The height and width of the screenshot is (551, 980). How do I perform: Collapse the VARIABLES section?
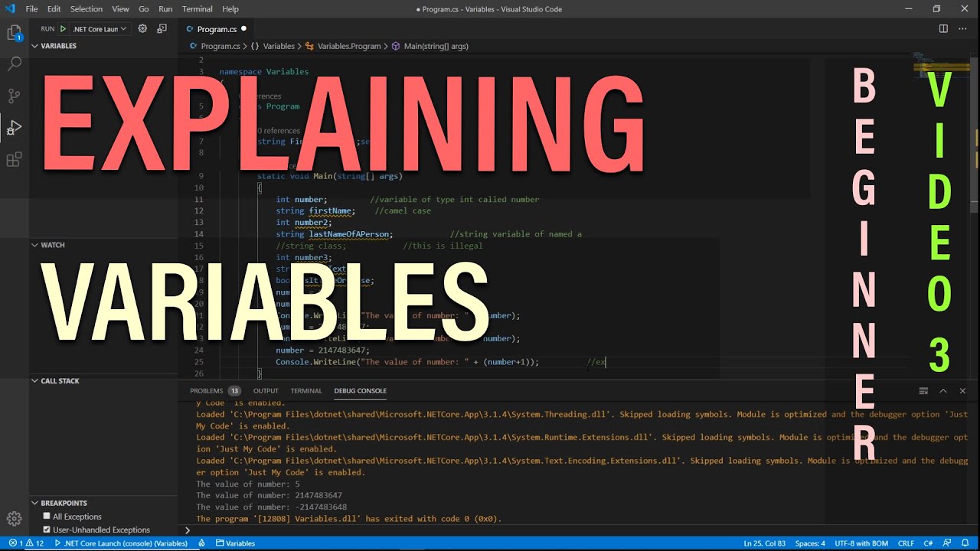tap(58, 46)
